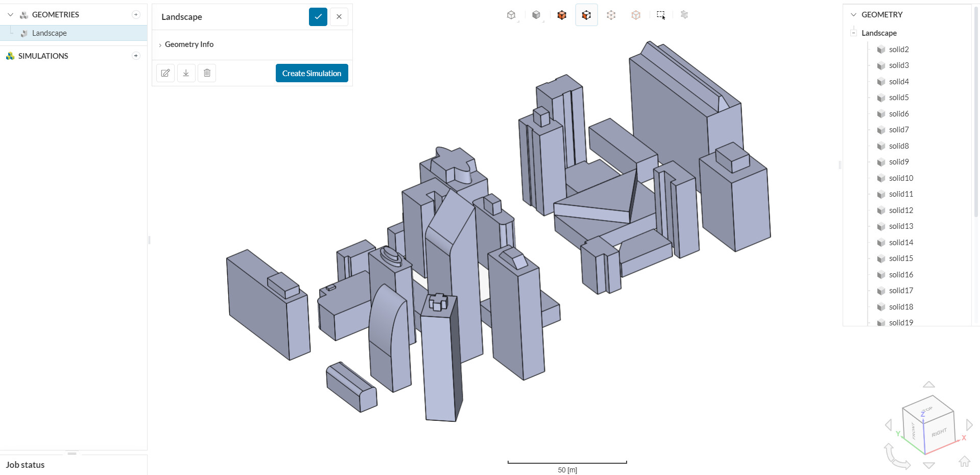Activate the dashed-rectangle box selection tool
980x475 pixels.
click(x=661, y=15)
